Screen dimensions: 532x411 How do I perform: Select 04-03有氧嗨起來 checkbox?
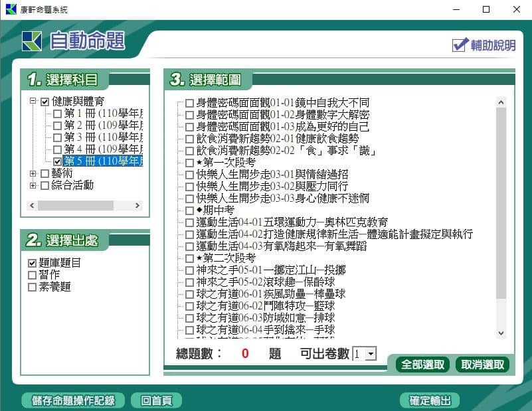point(190,246)
